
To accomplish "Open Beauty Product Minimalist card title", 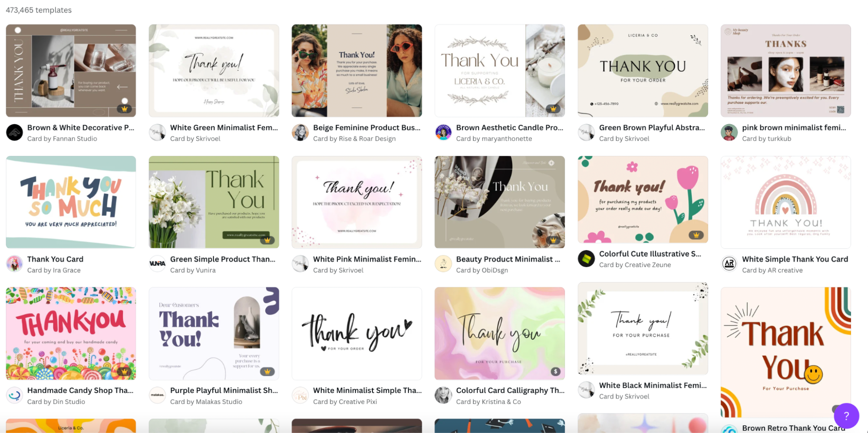I will tap(508, 259).
